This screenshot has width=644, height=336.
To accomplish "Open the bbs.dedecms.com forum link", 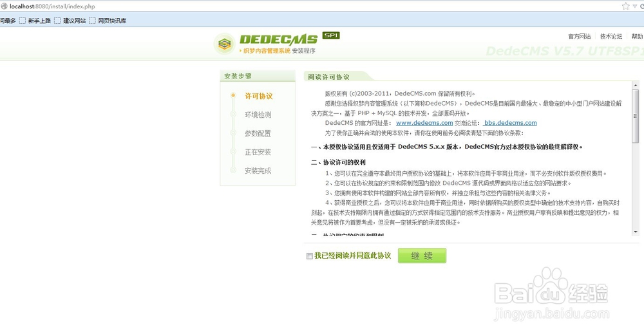I will (510, 123).
